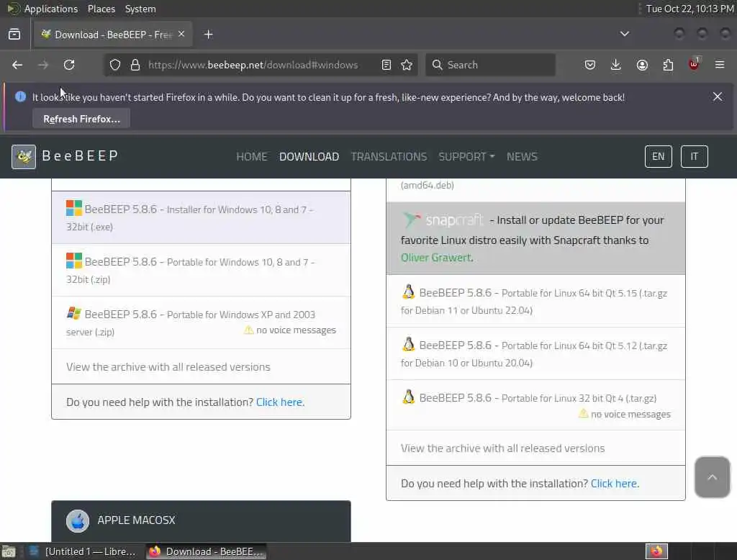Download Linux 64 bit Qt 5.12 tar.gz
Image resolution: width=737 pixels, height=560 pixels.
point(535,353)
